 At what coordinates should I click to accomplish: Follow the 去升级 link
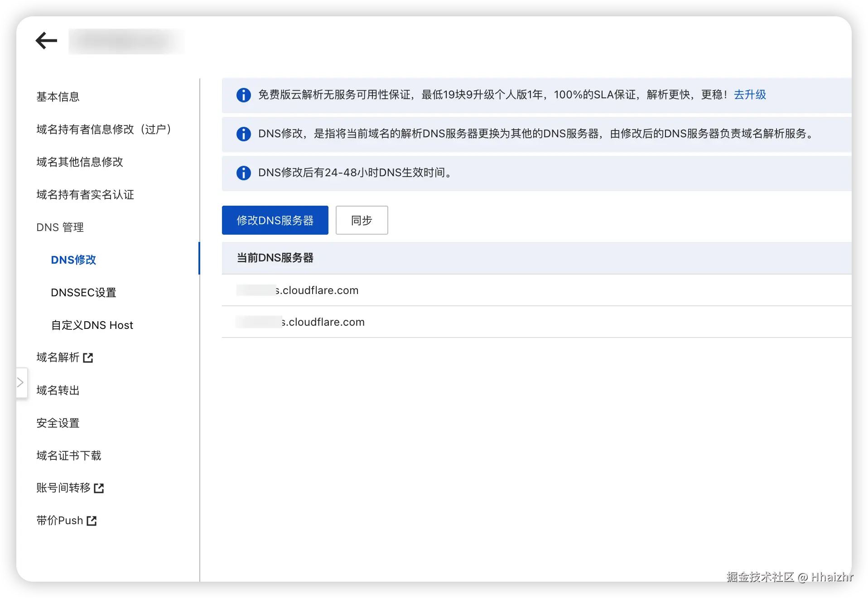(x=750, y=95)
